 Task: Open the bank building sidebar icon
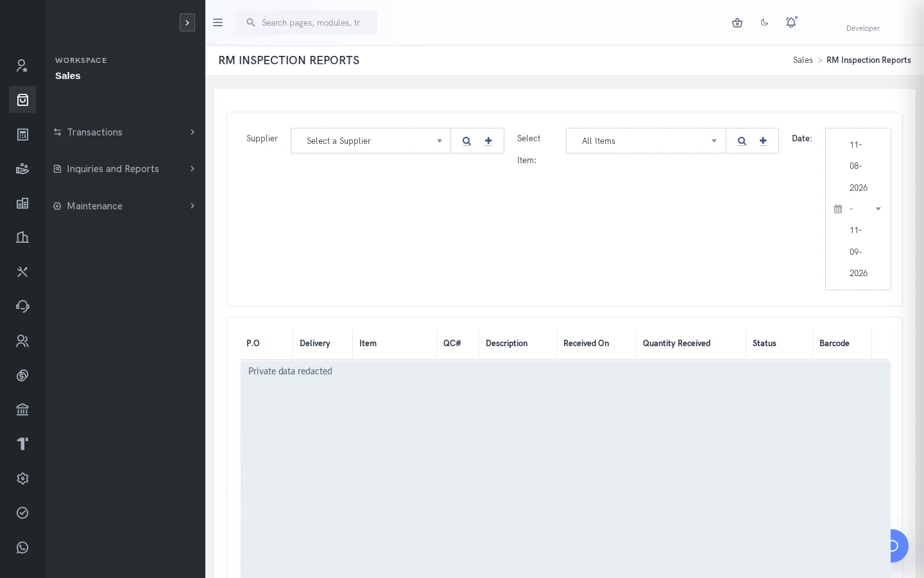[22, 410]
